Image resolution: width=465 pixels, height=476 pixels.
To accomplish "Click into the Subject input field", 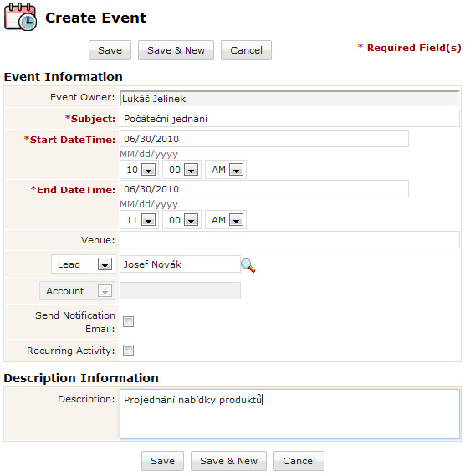I will (289, 119).
